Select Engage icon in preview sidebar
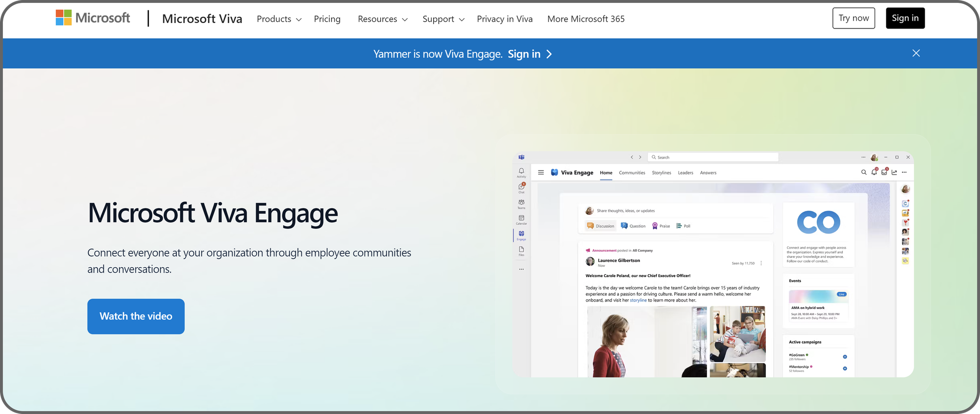 (521, 235)
